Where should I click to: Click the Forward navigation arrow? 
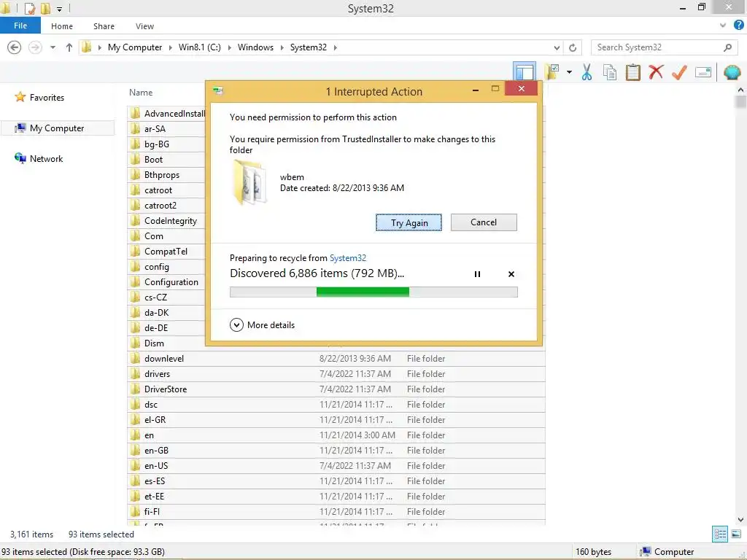click(35, 47)
